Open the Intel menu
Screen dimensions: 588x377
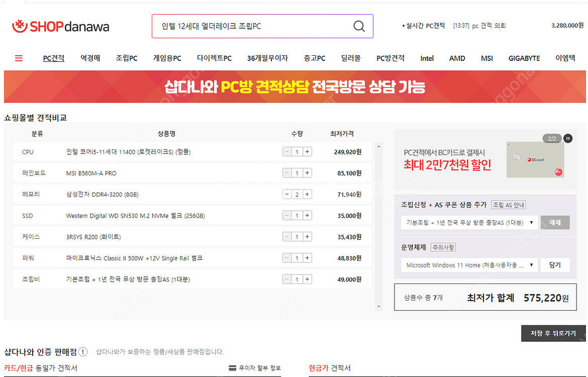coord(427,58)
